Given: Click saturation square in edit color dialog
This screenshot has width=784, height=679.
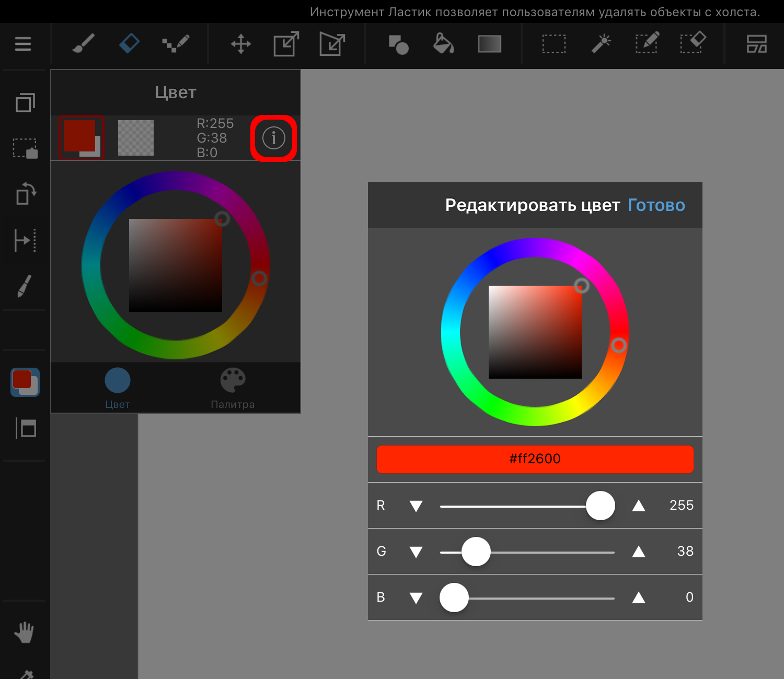Looking at the screenshot, I should click(535, 332).
